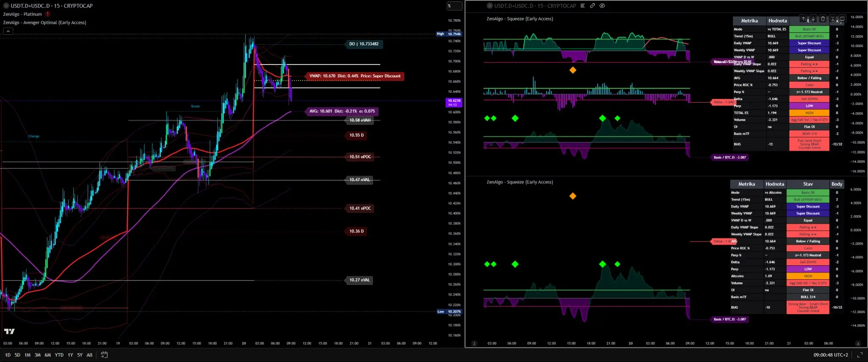Click the Hodnota header in bottom table

775,184
